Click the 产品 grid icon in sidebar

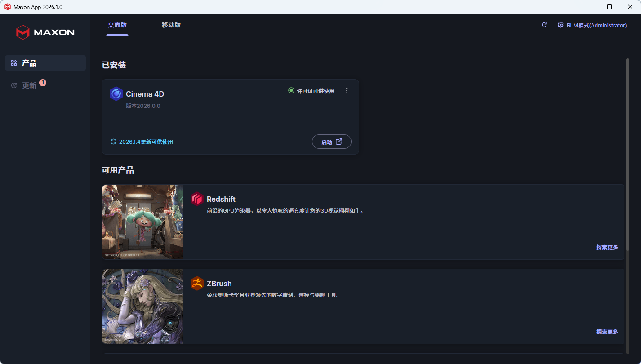click(x=14, y=63)
